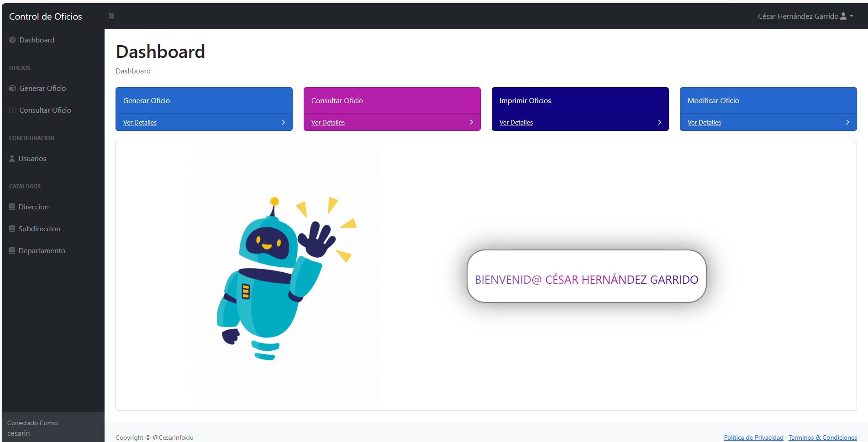This screenshot has height=442, width=868.
Task: Click the chevron on Imprimir Oficios card
Action: point(659,122)
